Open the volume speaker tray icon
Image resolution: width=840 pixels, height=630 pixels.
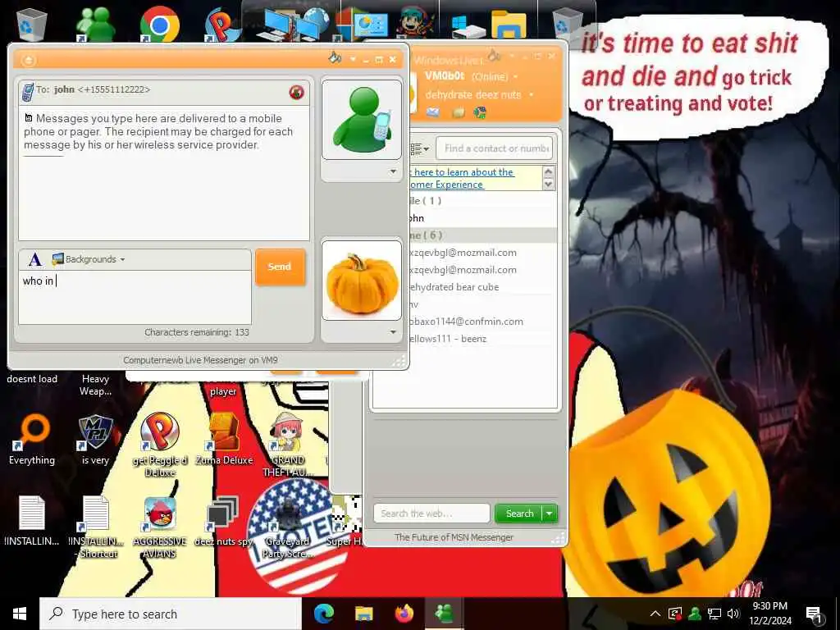tap(733, 614)
